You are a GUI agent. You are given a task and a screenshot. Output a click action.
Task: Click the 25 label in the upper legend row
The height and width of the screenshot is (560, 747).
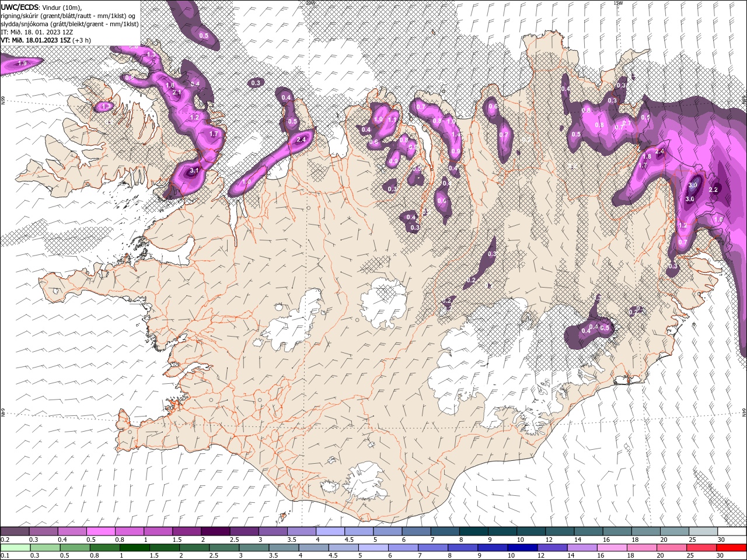692,540
